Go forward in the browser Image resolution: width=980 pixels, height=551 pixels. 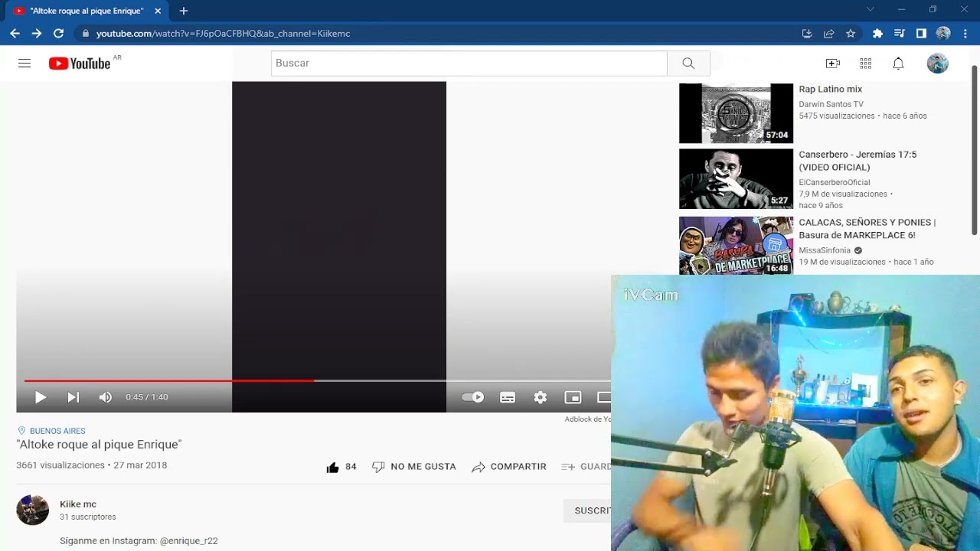(x=36, y=34)
